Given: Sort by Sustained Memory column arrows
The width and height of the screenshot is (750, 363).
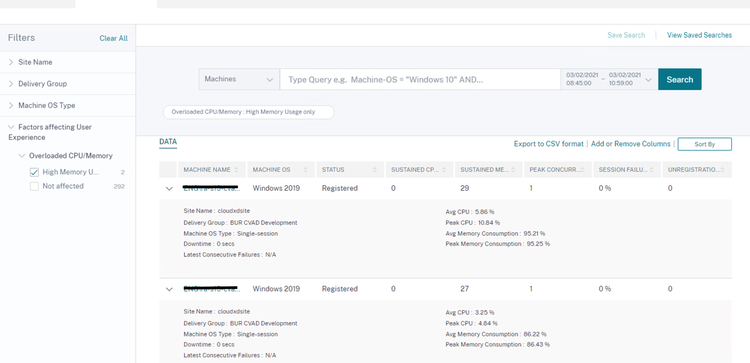Looking at the screenshot, I should point(513,170).
